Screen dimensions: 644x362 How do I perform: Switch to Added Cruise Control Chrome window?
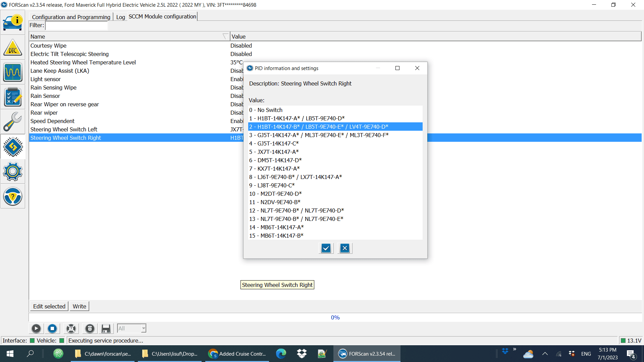point(237,354)
